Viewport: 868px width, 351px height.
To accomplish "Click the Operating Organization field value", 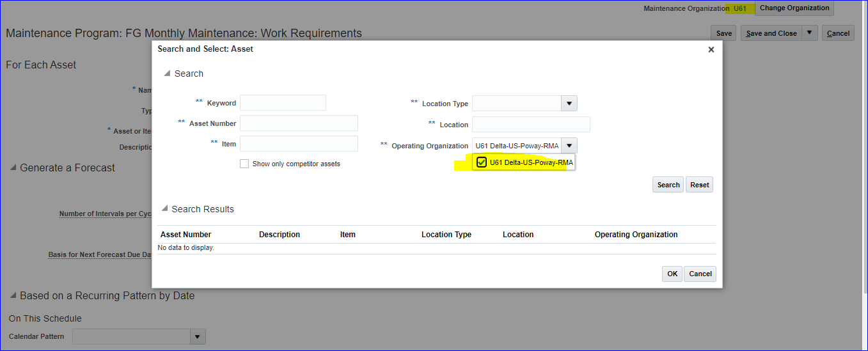I will 517,146.
